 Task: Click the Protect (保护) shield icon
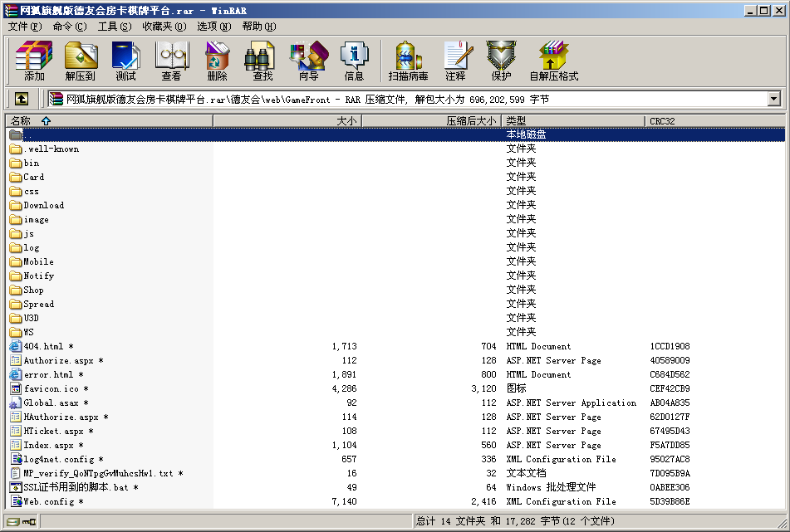[501, 61]
